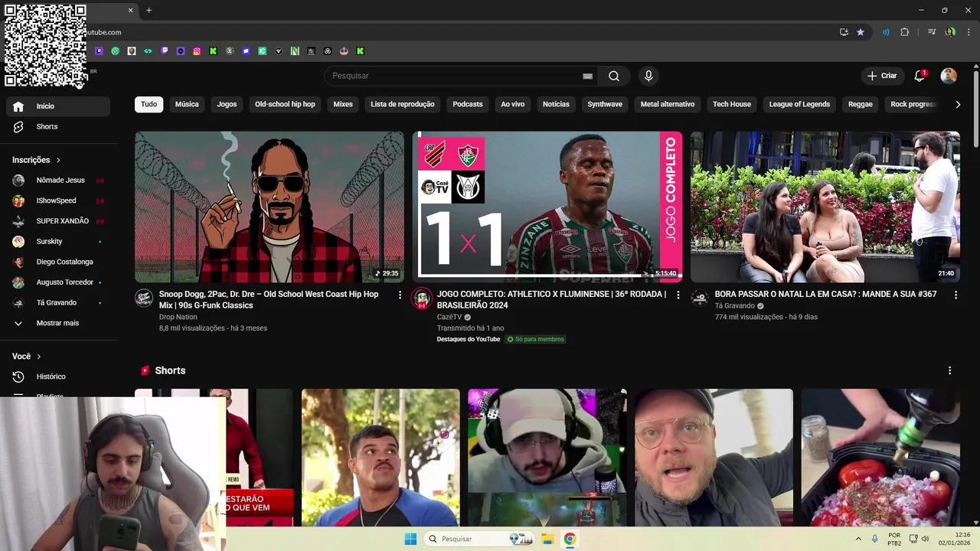Open Início in the sidebar
980x551 pixels.
[58, 106]
